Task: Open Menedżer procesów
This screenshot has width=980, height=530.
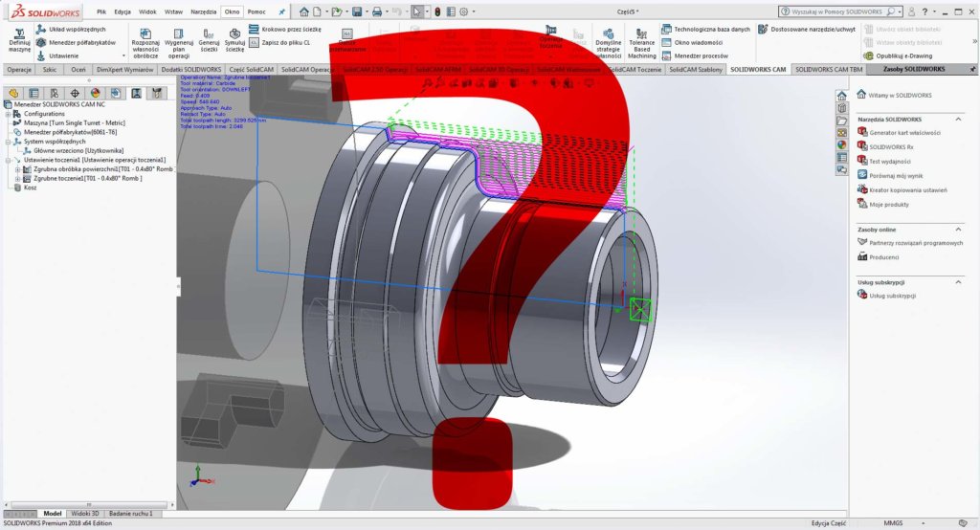Action: pos(695,55)
